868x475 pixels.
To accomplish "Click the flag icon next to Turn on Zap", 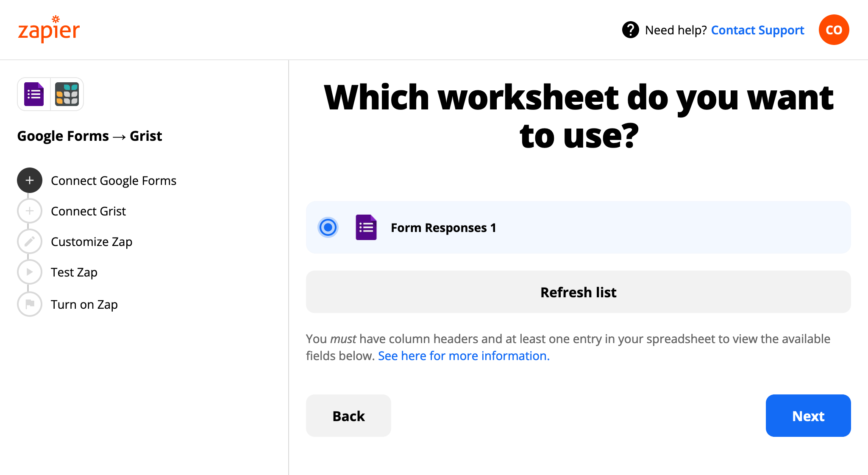I will click(x=29, y=304).
